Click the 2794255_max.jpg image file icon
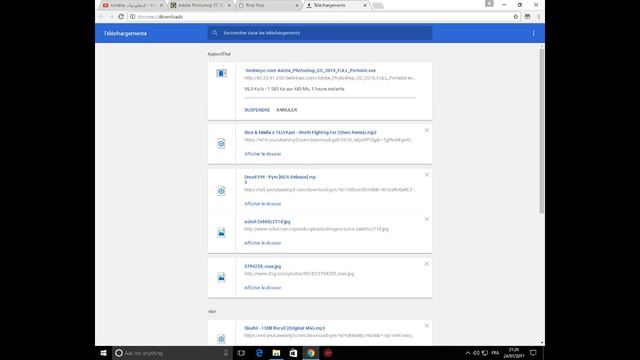The image size is (640, 360). [x=221, y=278]
